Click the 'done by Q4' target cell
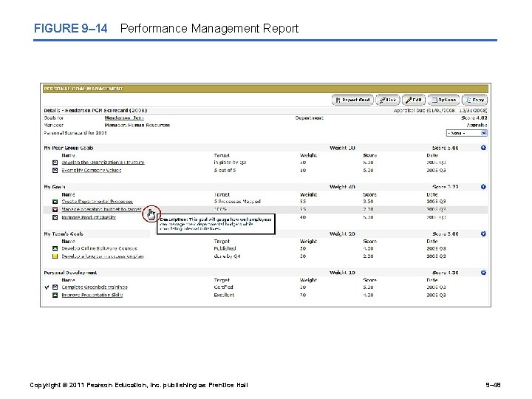The height and width of the screenshot is (399, 532). pyautogui.click(x=227, y=256)
